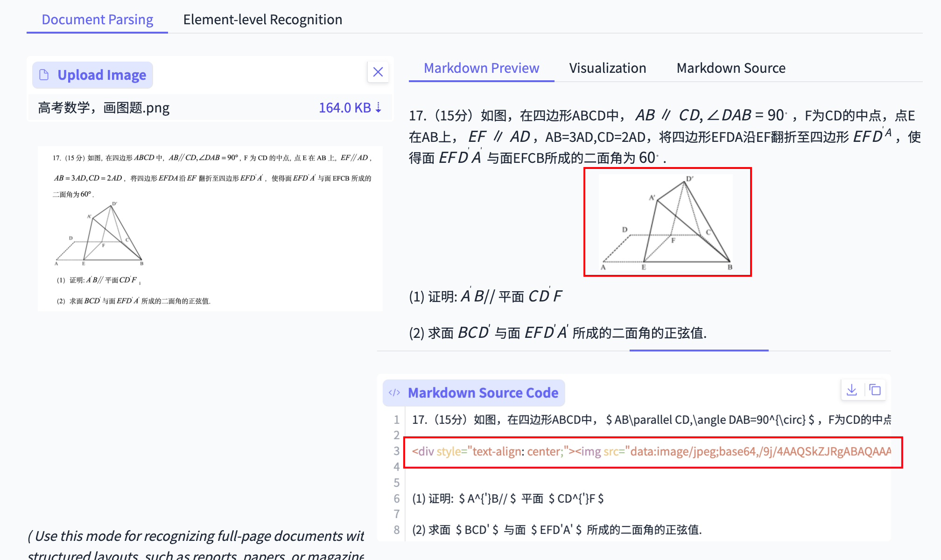Click the document icon inside Upload Image button
Screen dimensions: 941x560
click(x=44, y=75)
